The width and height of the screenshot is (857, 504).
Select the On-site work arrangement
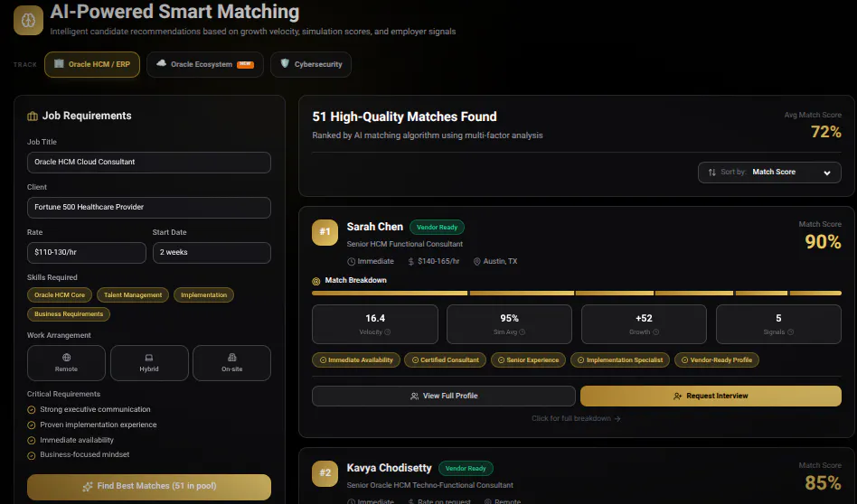231,362
